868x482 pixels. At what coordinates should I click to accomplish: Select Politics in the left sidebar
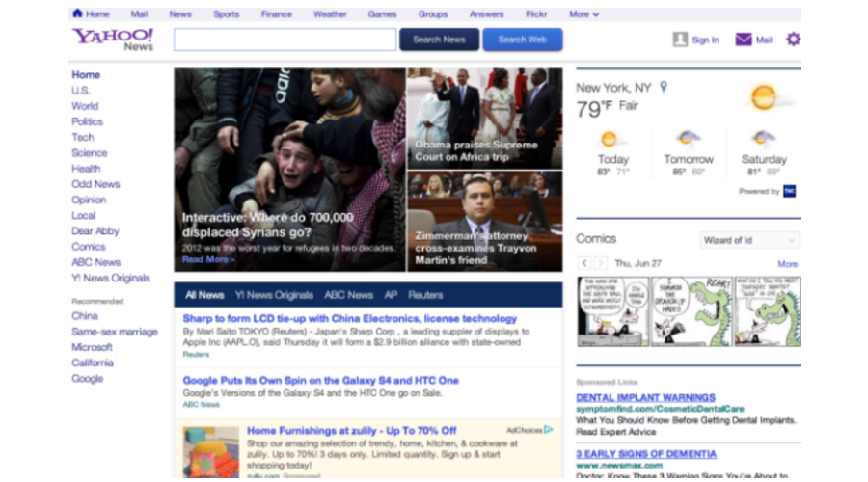pyautogui.click(x=87, y=121)
